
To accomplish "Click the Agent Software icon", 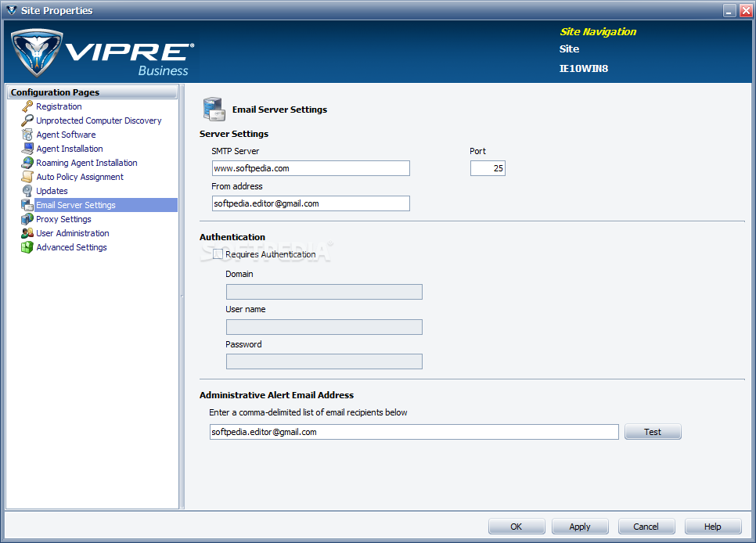I will (27, 135).
